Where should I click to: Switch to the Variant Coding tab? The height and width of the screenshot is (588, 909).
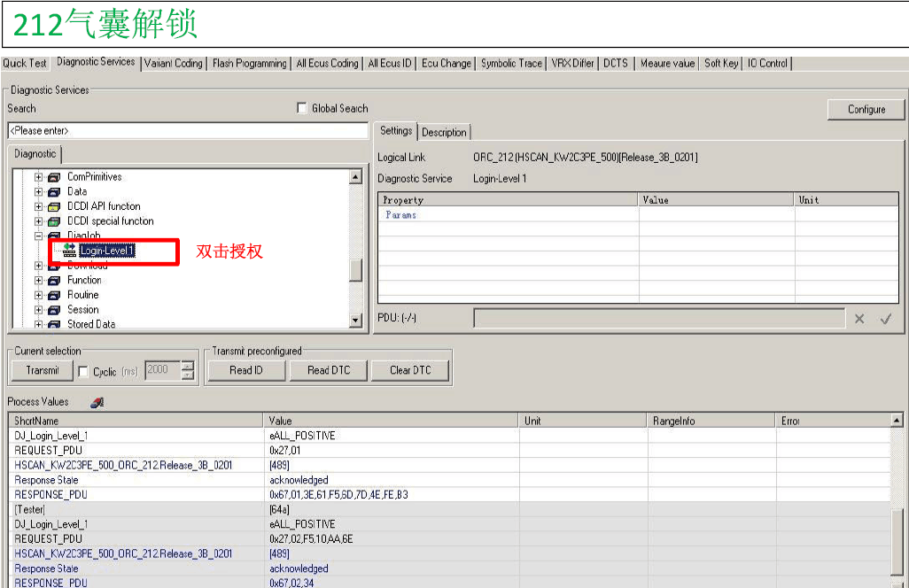[x=174, y=64]
